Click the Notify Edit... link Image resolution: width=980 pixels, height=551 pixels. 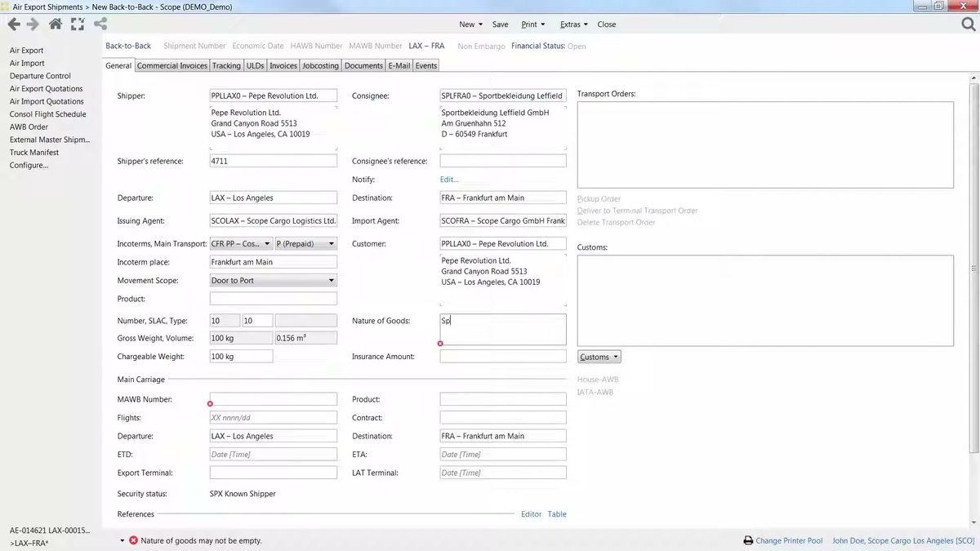coord(449,180)
